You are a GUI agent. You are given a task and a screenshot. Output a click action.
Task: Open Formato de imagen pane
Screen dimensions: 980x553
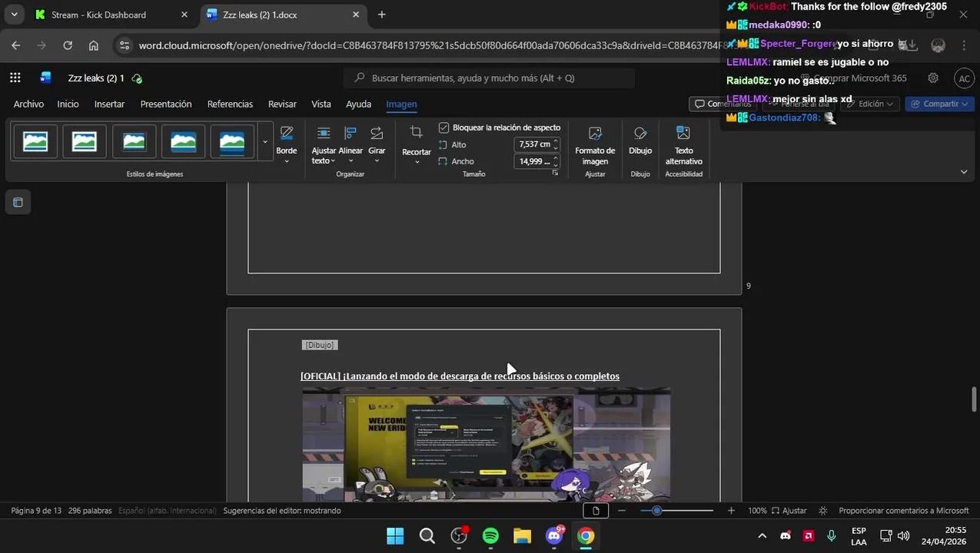click(x=595, y=144)
